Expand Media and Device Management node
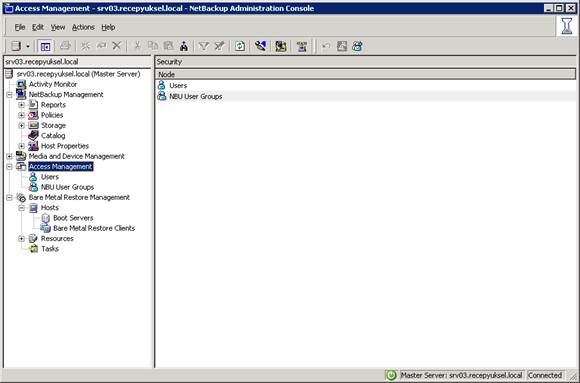 [x=9, y=157]
